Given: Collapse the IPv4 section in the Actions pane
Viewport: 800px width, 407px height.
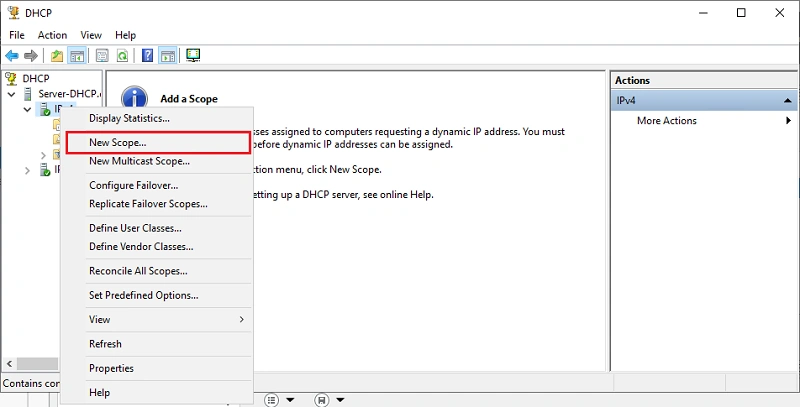Looking at the screenshot, I should 788,100.
